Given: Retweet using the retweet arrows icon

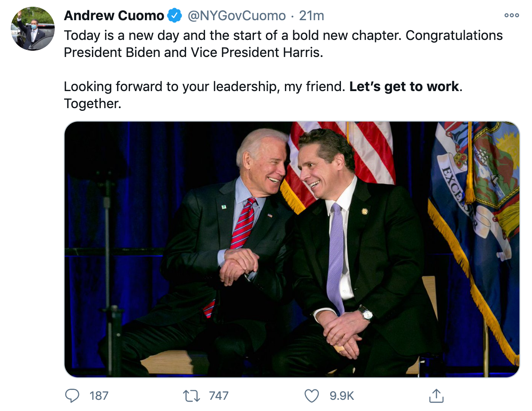Looking at the screenshot, I should click(192, 396).
